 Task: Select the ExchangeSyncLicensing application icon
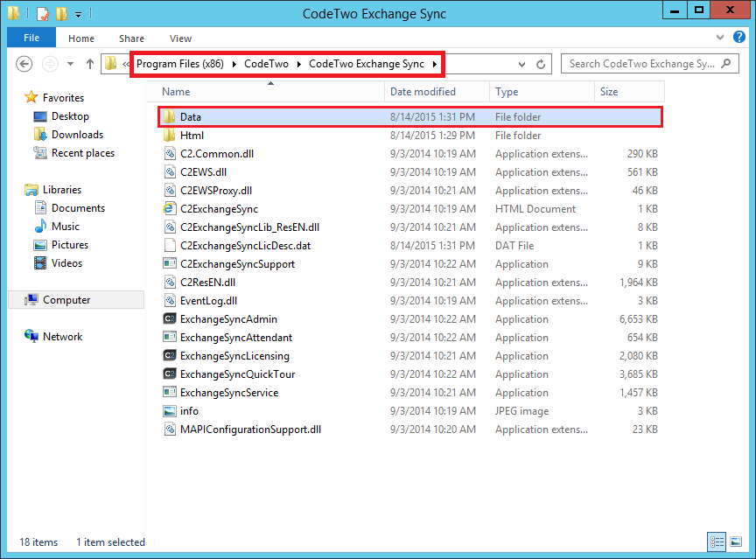[x=169, y=356]
